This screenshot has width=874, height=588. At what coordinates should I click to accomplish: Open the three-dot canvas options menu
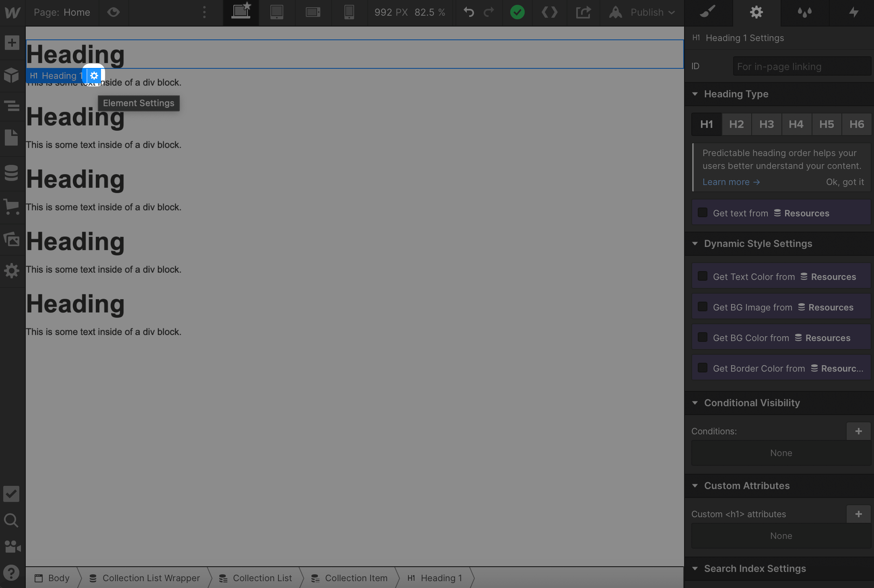click(x=204, y=12)
